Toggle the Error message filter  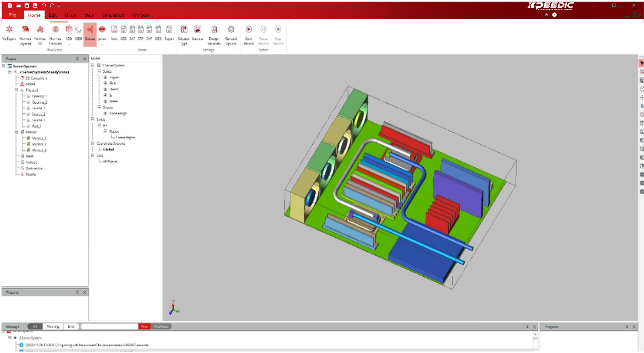(71, 327)
